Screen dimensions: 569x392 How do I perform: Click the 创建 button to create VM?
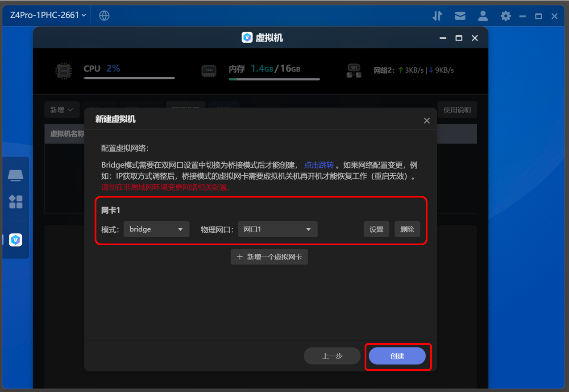click(397, 356)
